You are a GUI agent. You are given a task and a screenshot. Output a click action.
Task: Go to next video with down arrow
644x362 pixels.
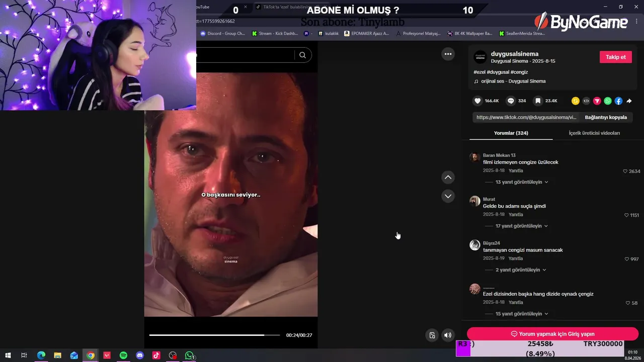click(x=448, y=196)
